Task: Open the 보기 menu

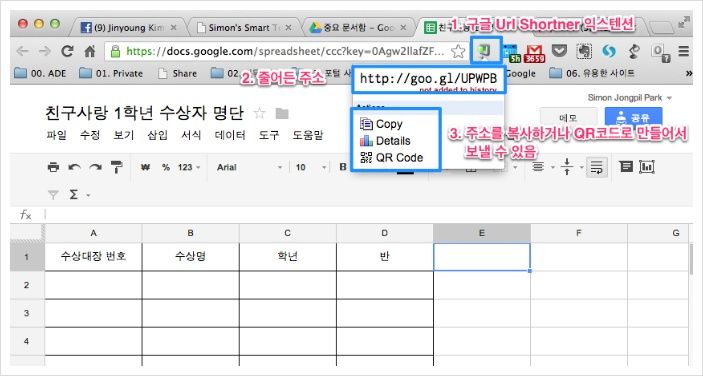Action: 124,135
